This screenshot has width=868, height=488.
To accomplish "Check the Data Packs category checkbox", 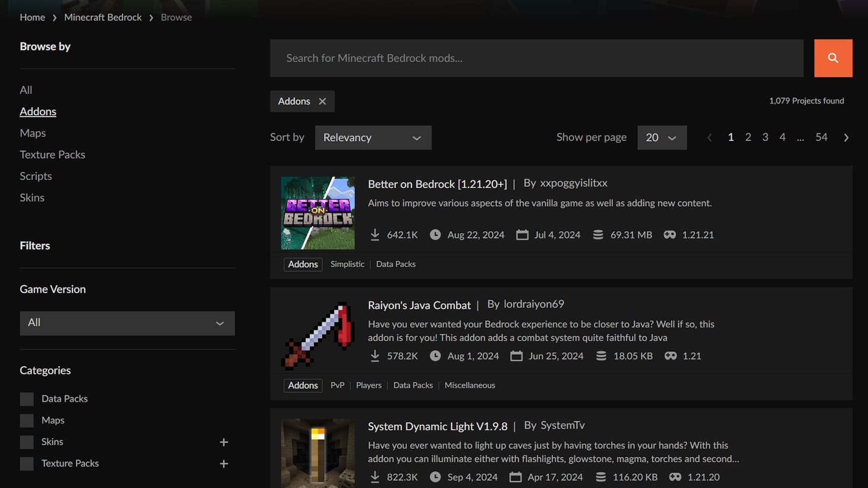I will coord(26,398).
